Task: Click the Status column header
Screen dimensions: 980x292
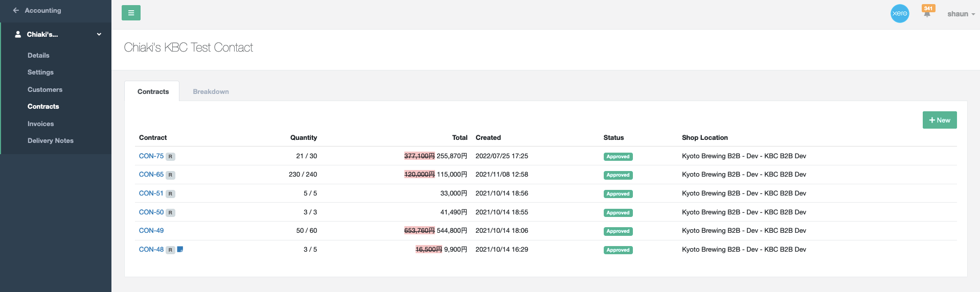Action: pos(613,137)
